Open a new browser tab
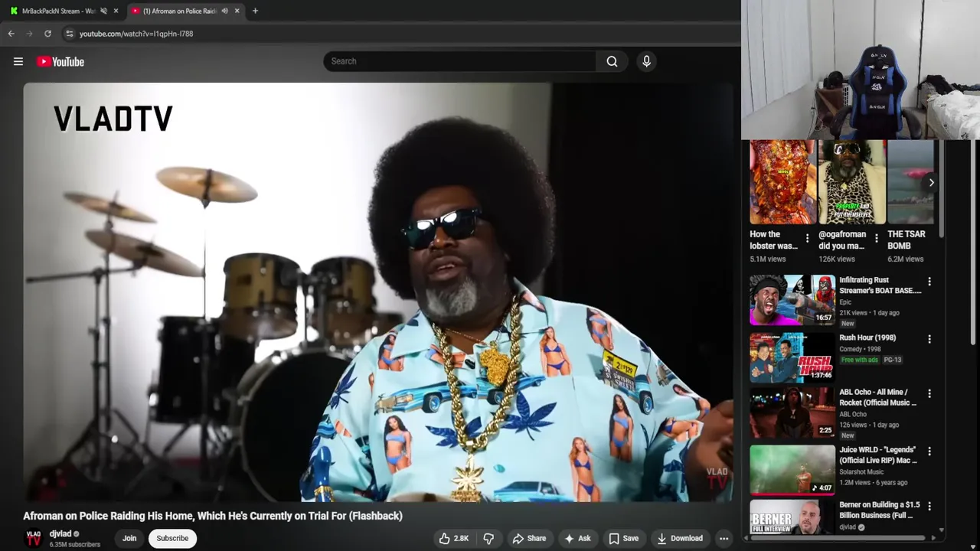This screenshot has width=980, height=551. coord(255,11)
